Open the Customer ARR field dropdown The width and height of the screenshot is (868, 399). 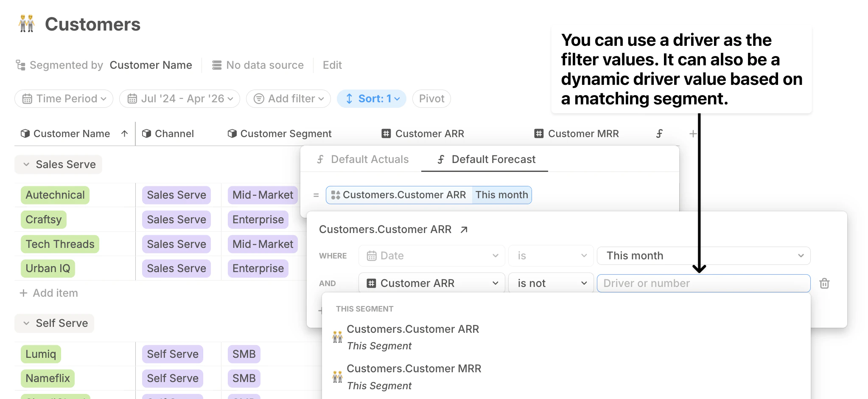(432, 283)
